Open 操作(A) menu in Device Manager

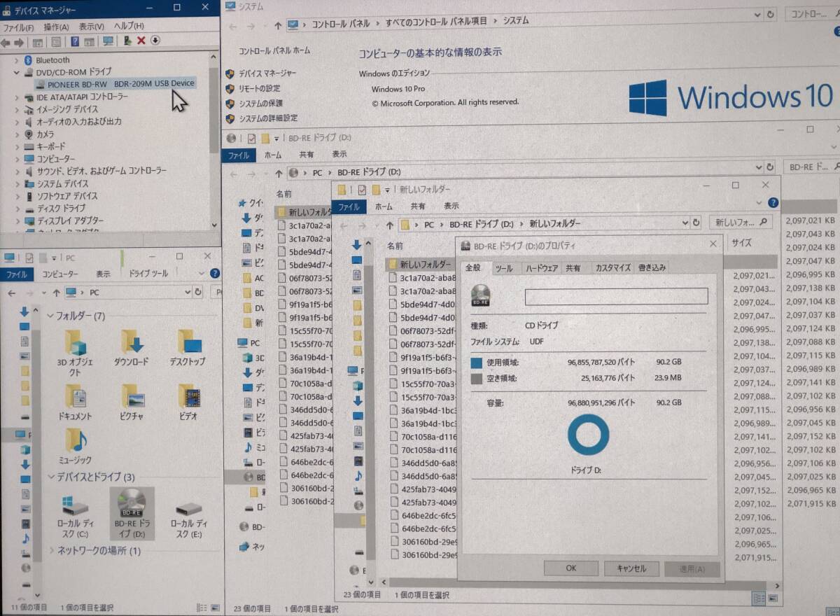click(56, 27)
